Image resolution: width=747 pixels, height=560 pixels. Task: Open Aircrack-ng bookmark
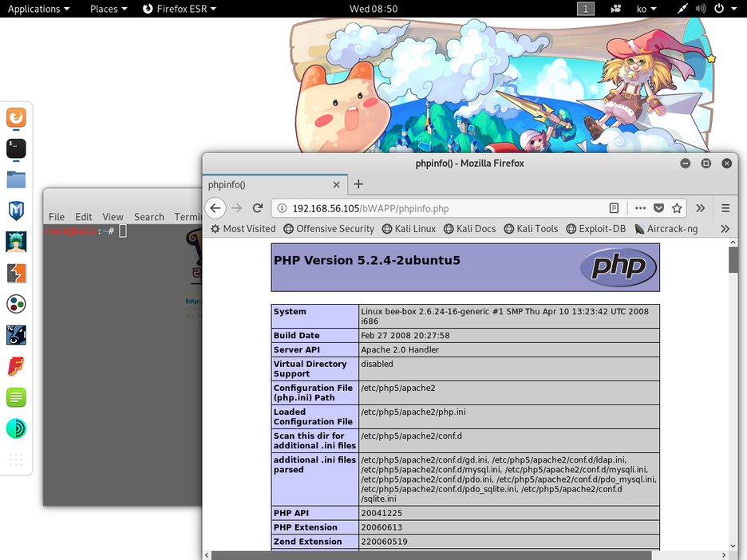click(x=666, y=229)
